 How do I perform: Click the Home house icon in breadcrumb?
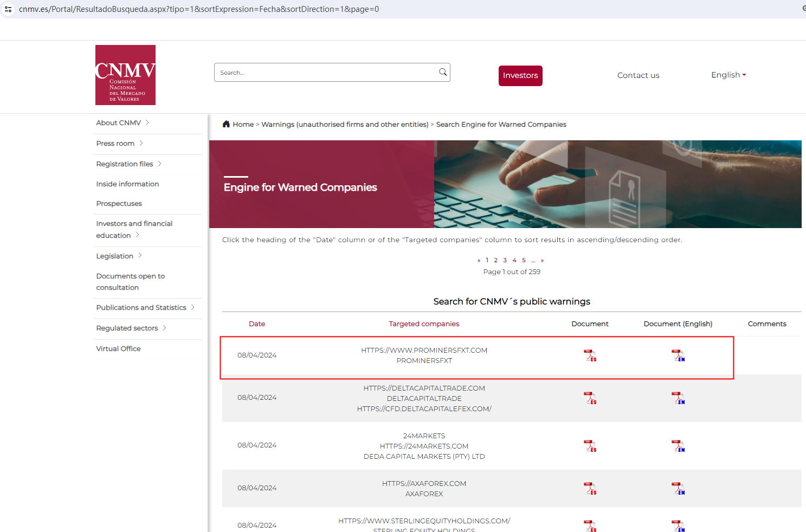(226, 124)
